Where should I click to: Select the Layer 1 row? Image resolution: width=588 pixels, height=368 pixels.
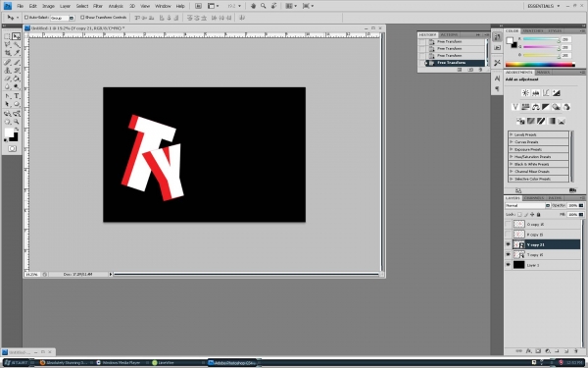pos(546,265)
